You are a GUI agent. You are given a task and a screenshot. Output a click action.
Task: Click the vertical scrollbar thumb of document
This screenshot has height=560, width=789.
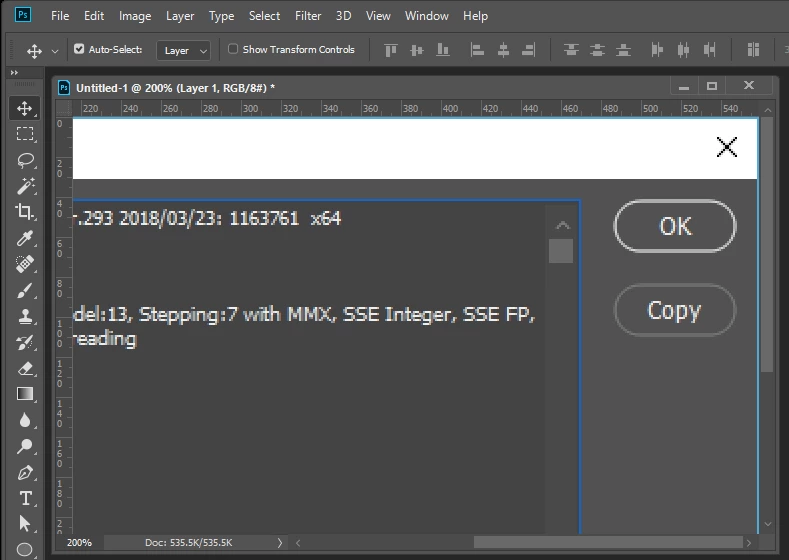[767, 245]
